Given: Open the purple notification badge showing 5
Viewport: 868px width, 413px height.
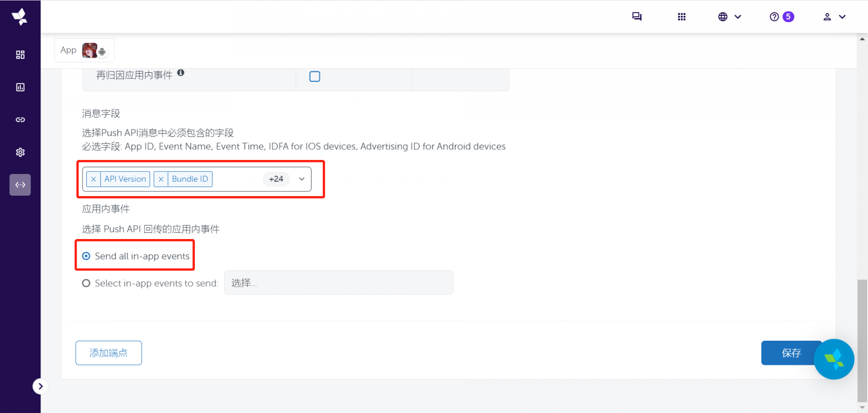Looking at the screenshot, I should [x=788, y=17].
